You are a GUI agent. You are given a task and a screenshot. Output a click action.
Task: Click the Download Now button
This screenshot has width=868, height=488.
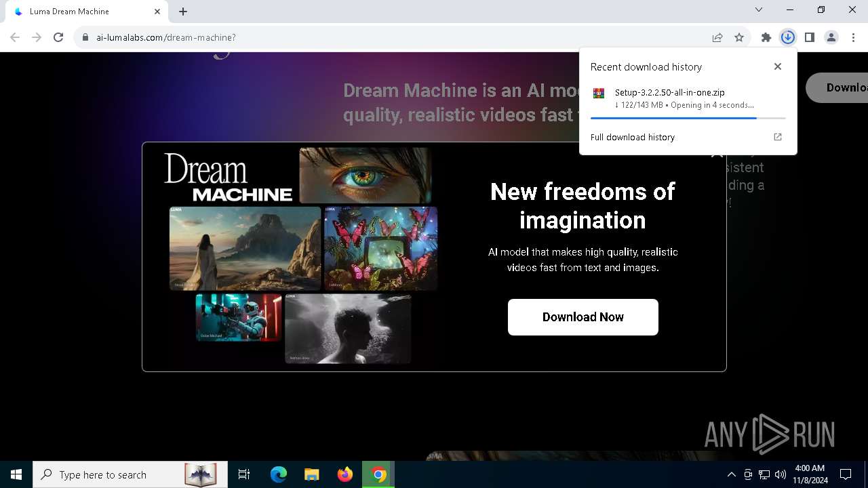tap(583, 317)
